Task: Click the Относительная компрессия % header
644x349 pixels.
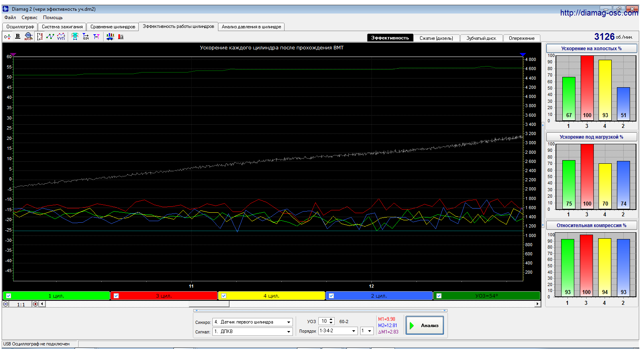Action: tap(591, 225)
